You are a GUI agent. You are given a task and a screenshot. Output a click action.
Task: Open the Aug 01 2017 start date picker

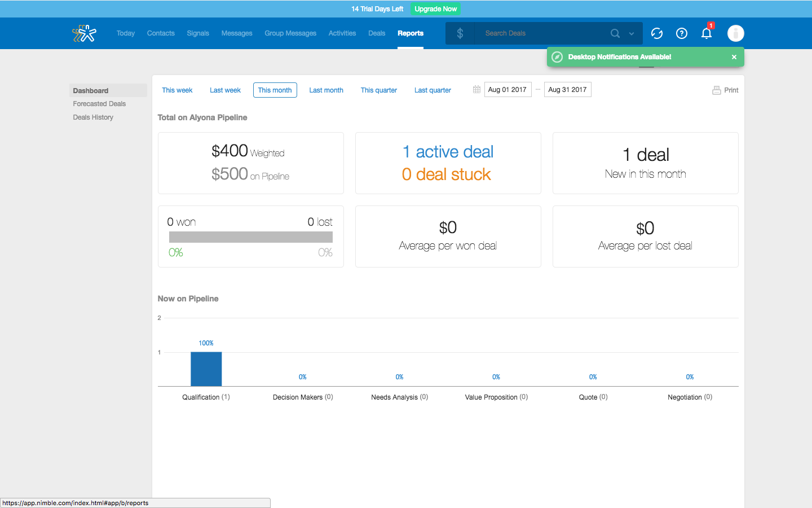(507, 90)
